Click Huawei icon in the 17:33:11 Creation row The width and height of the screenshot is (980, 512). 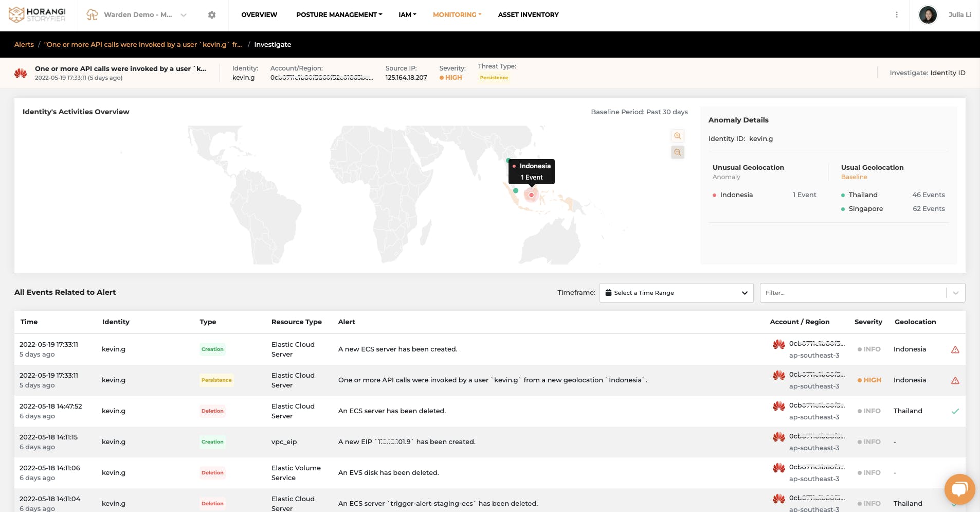click(778, 344)
